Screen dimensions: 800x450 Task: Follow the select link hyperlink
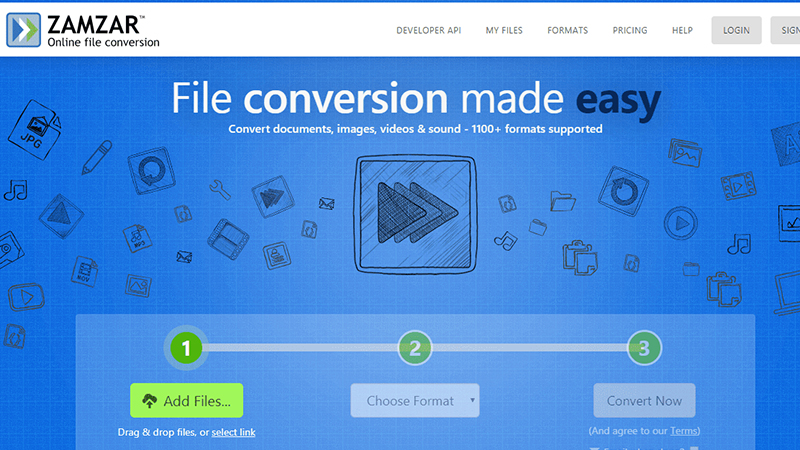coord(233,432)
